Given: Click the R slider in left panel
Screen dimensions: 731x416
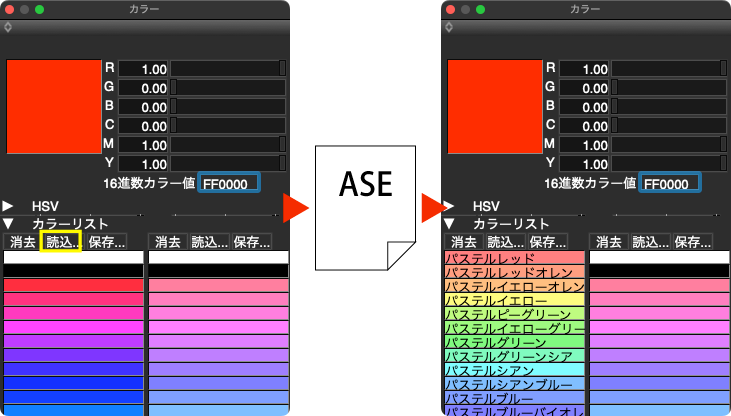Looking at the screenshot, I should (x=228, y=68).
